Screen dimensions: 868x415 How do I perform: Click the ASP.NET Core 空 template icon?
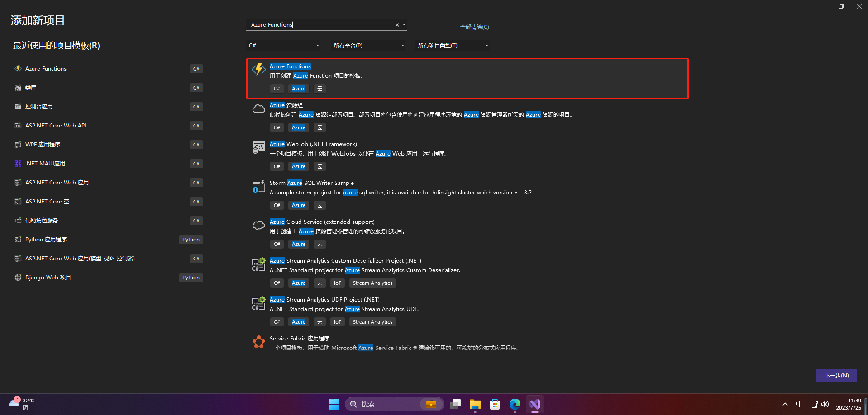[18, 202]
